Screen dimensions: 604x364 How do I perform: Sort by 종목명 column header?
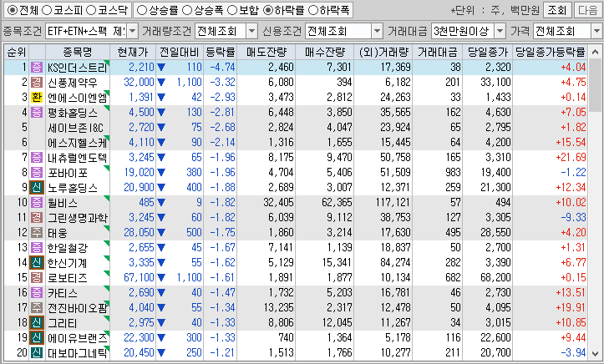[x=78, y=52]
